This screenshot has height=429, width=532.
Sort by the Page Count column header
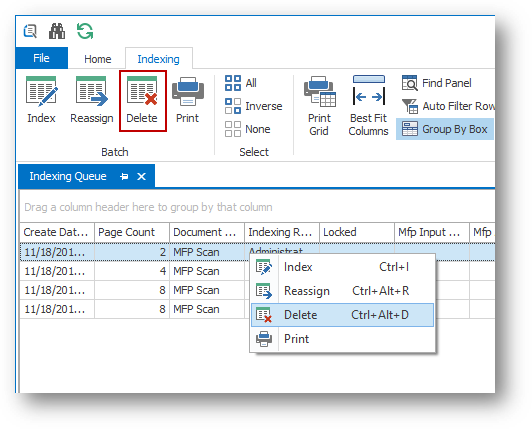click(132, 232)
